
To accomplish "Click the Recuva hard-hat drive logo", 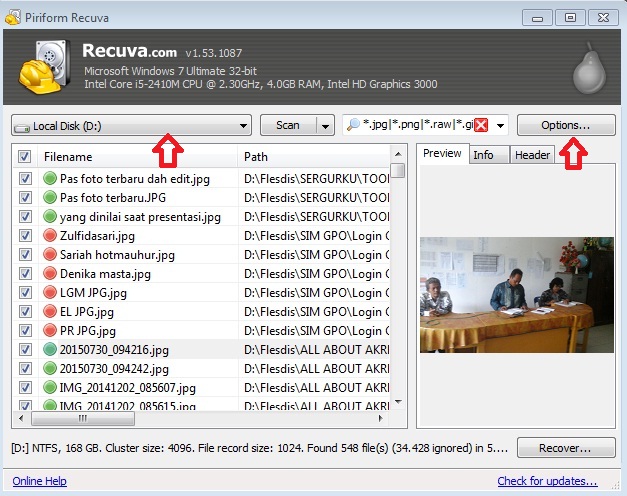I will (45, 66).
